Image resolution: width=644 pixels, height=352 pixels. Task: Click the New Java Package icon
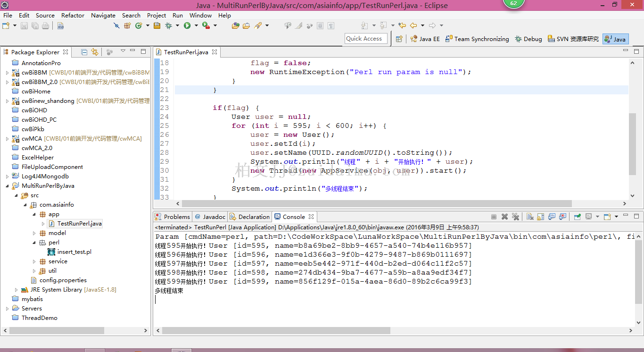[127, 25]
